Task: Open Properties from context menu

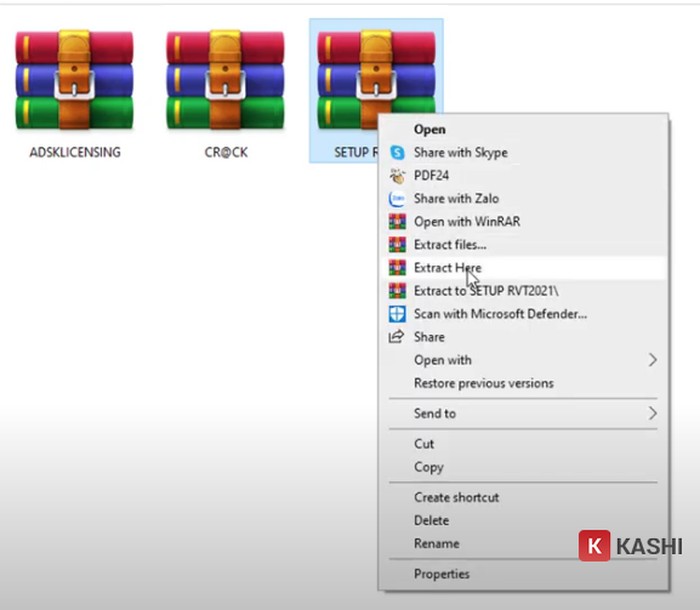Action: (x=441, y=574)
